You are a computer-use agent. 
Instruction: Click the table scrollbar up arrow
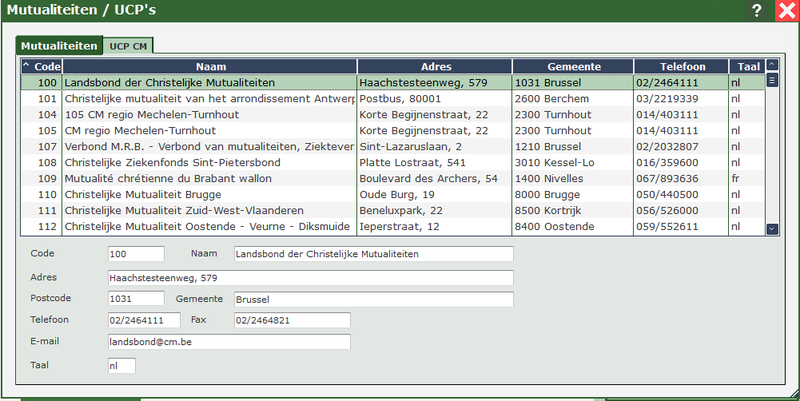(x=772, y=65)
